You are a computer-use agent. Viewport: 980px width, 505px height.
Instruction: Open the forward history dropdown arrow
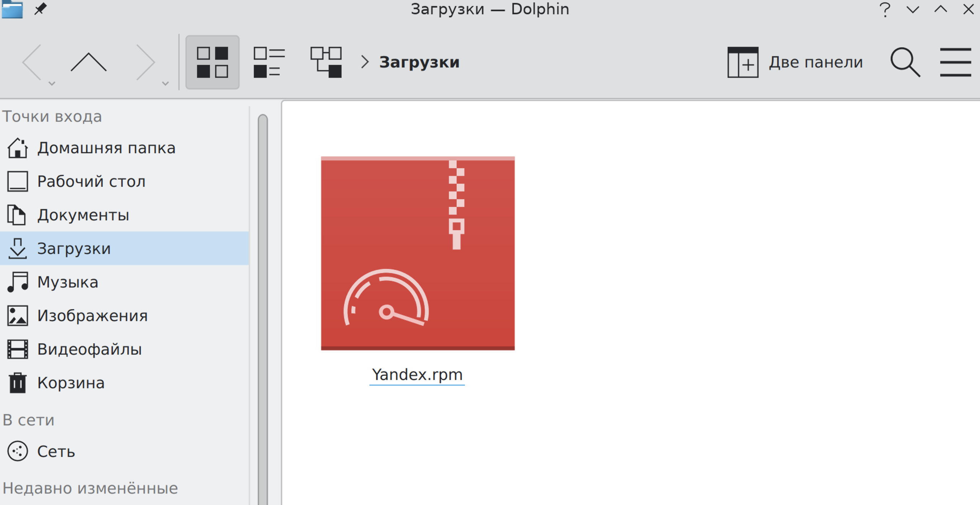click(165, 83)
